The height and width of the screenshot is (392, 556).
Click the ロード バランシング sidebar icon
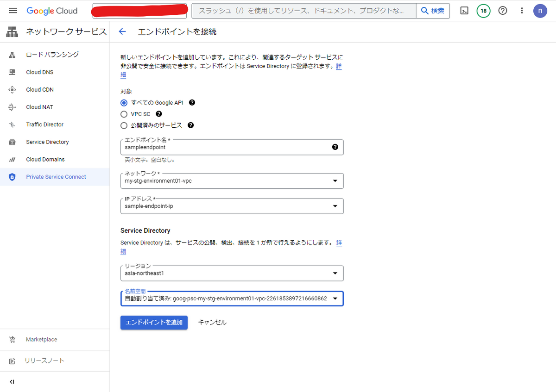point(12,55)
